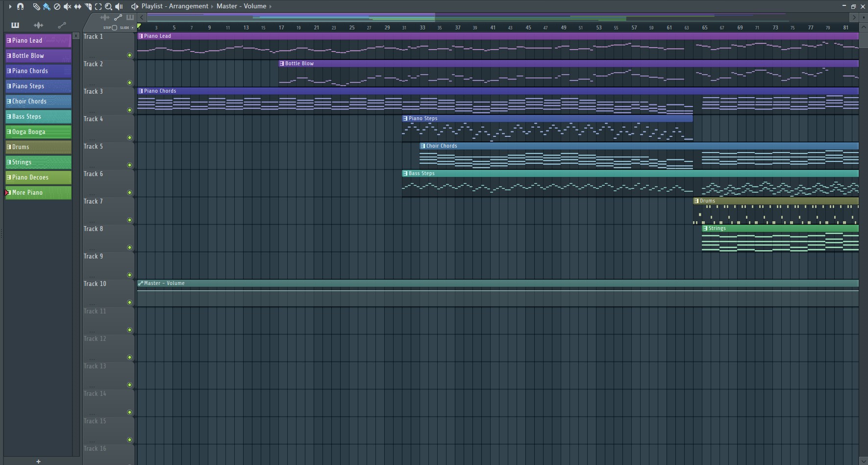Select Drums pattern in picker
The width and height of the screenshot is (868, 465).
(x=38, y=147)
